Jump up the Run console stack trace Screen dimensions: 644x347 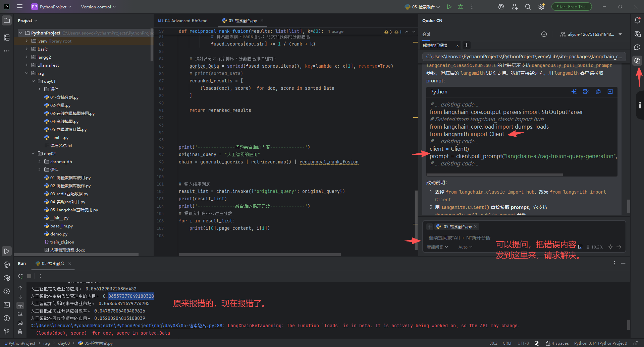(20, 288)
